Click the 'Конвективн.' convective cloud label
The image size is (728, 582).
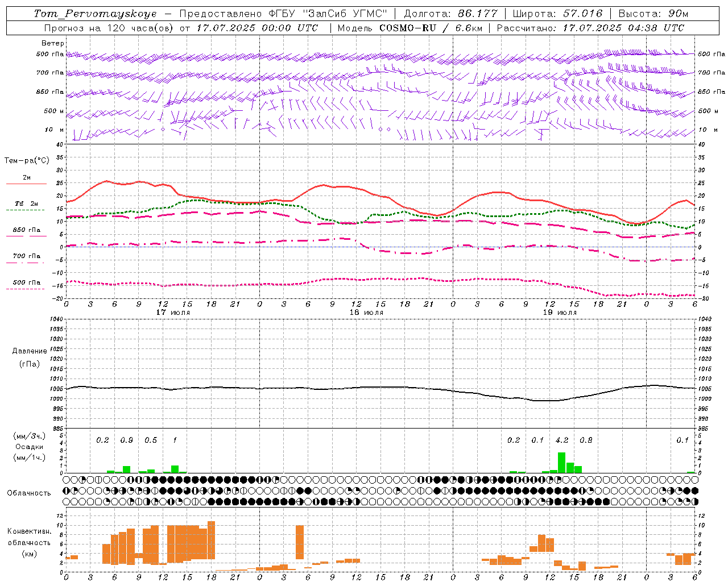(30, 531)
